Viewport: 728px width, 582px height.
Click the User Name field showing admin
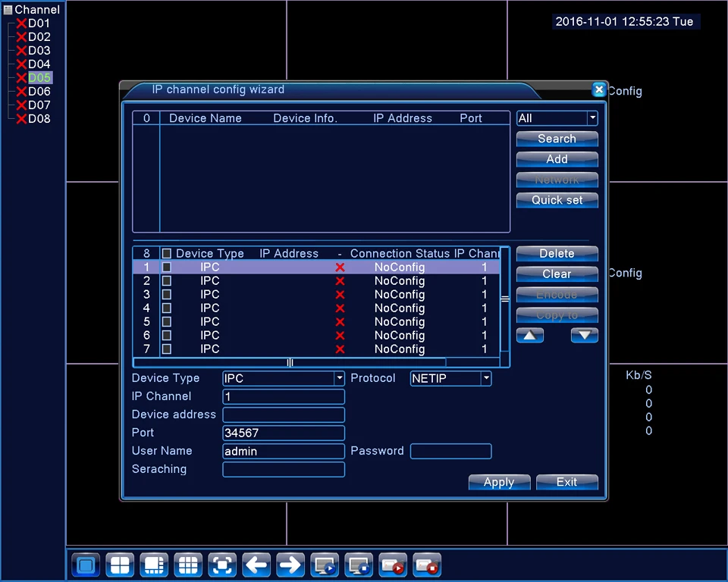(284, 451)
